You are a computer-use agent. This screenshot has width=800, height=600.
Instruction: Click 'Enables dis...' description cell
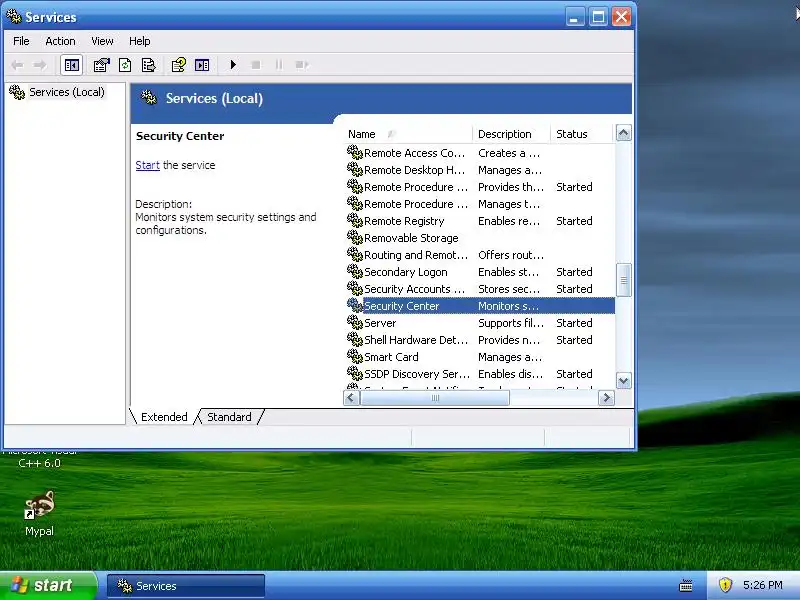click(510, 374)
